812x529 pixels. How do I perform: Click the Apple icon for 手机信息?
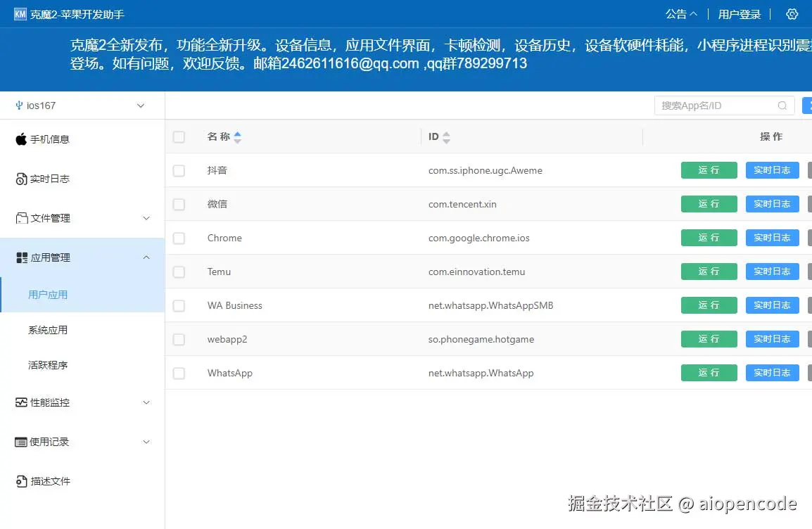[20, 139]
